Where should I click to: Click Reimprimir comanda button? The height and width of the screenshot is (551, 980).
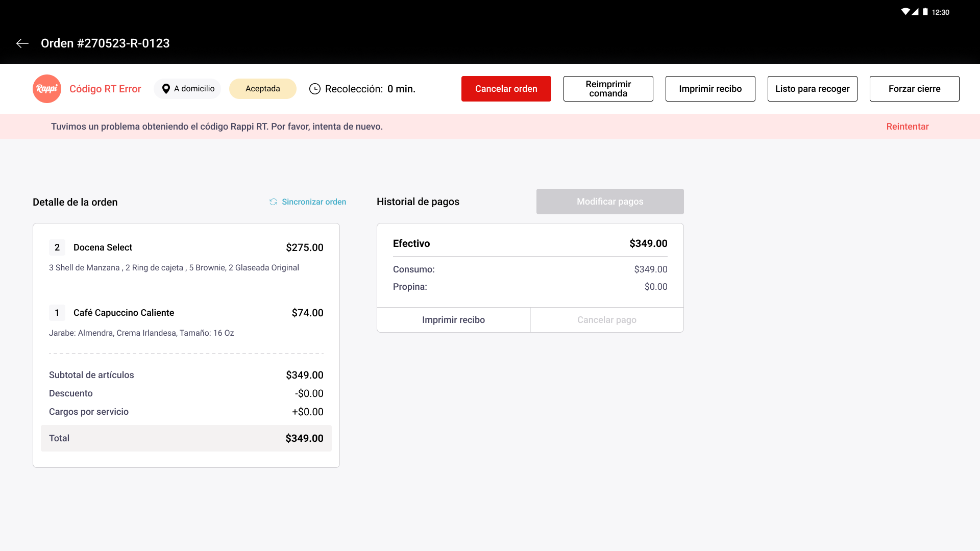pyautogui.click(x=608, y=89)
